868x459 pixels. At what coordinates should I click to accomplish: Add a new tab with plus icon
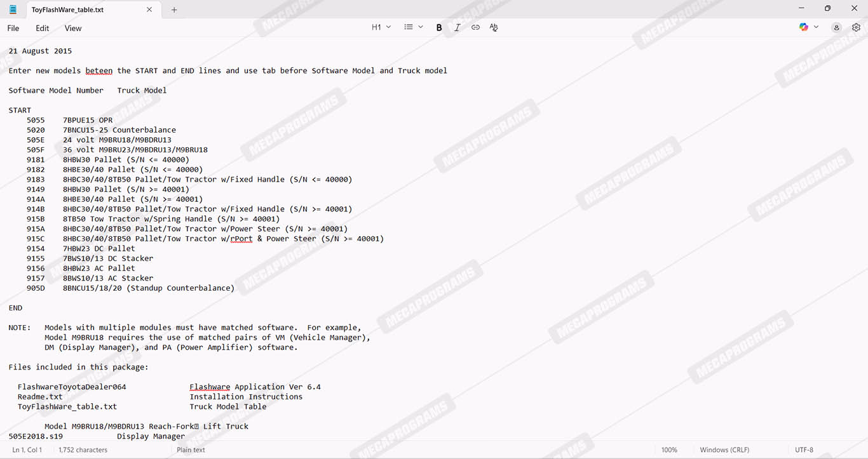(174, 10)
